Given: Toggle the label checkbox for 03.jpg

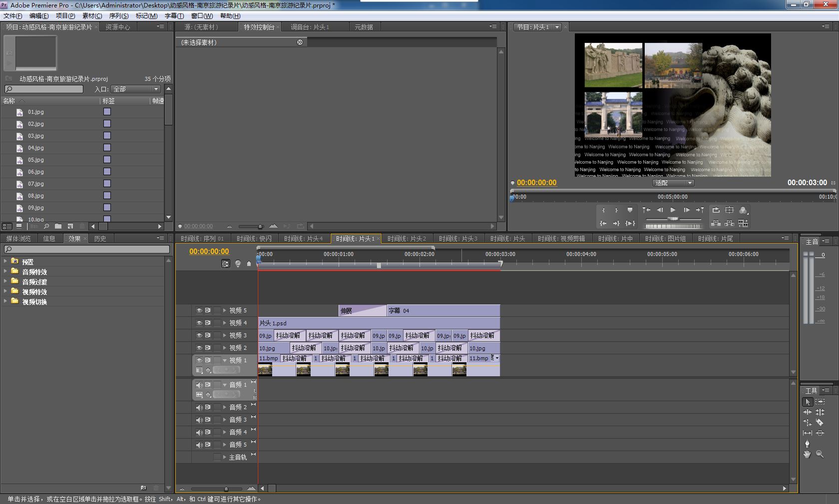Looking at the screenshot, I should pos(107,136).
